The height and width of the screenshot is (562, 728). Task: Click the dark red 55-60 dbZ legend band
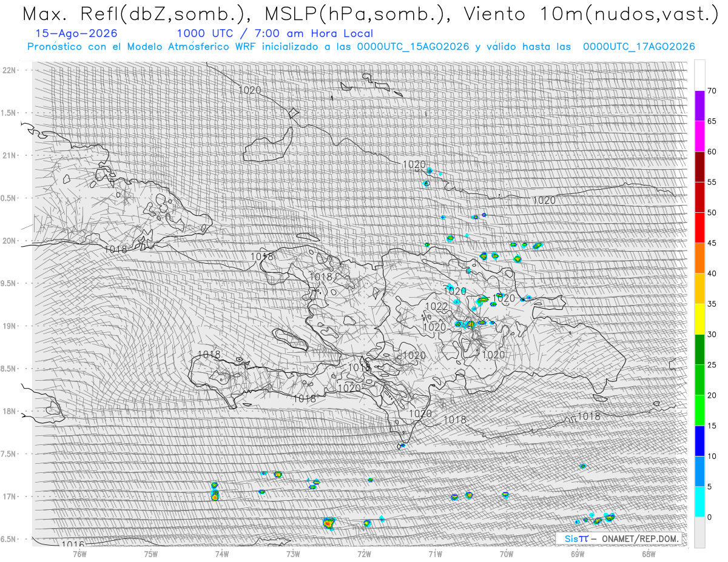699,167
